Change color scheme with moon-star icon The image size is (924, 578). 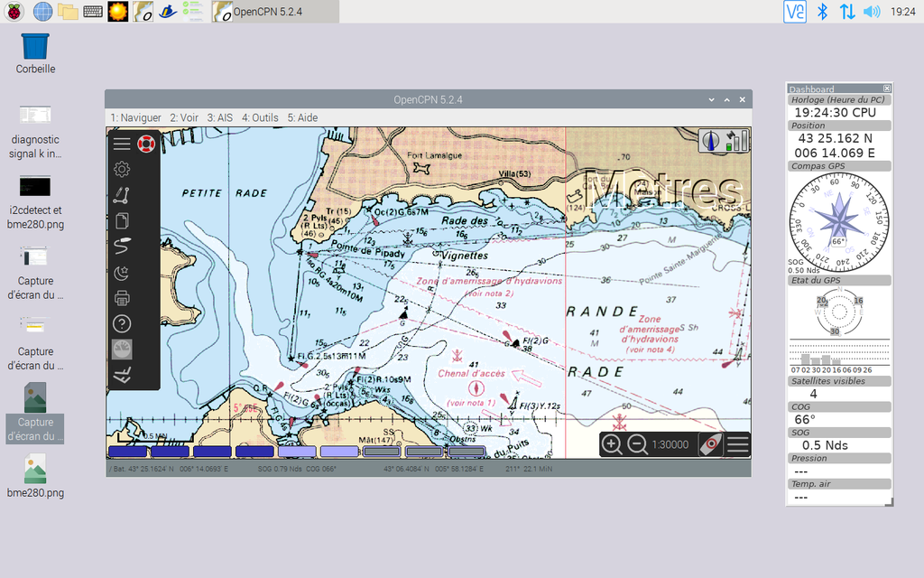[x=122, y=272]
